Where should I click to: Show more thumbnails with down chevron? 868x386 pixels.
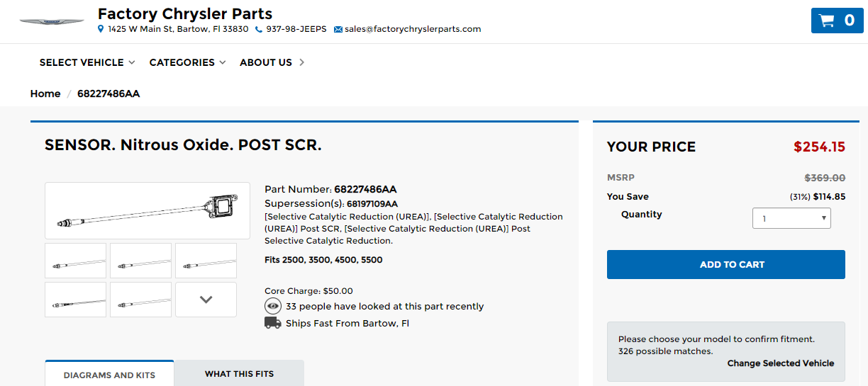tap(206, 300)
